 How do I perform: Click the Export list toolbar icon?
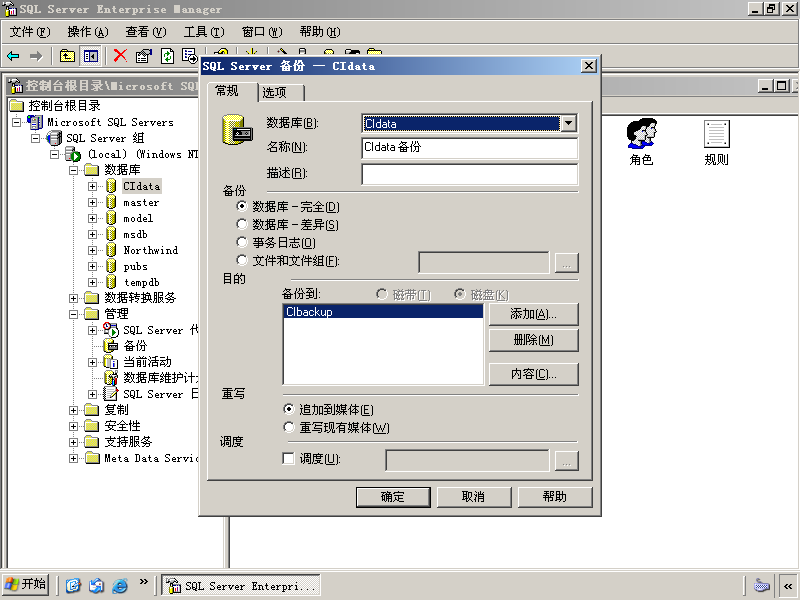(189, 56)
